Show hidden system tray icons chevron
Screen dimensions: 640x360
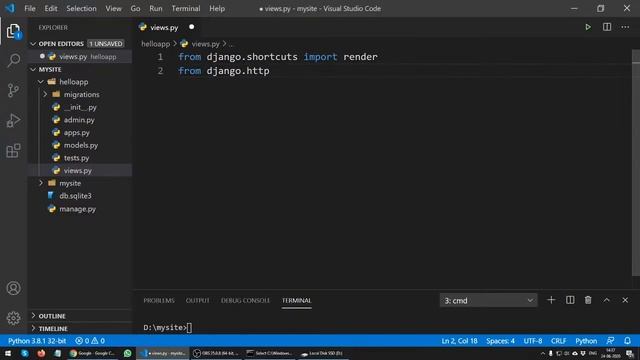pos(542,353)
